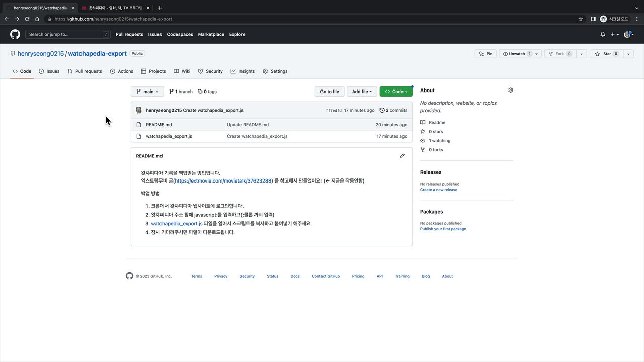Edit the README with the pencil icon
644x362 pixels.
pos(402,156)
